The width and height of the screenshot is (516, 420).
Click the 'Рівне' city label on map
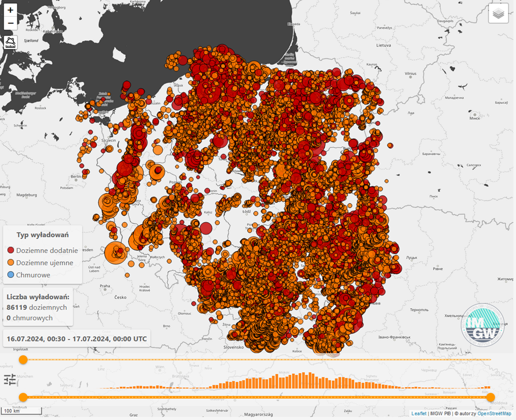pos(438,268)
